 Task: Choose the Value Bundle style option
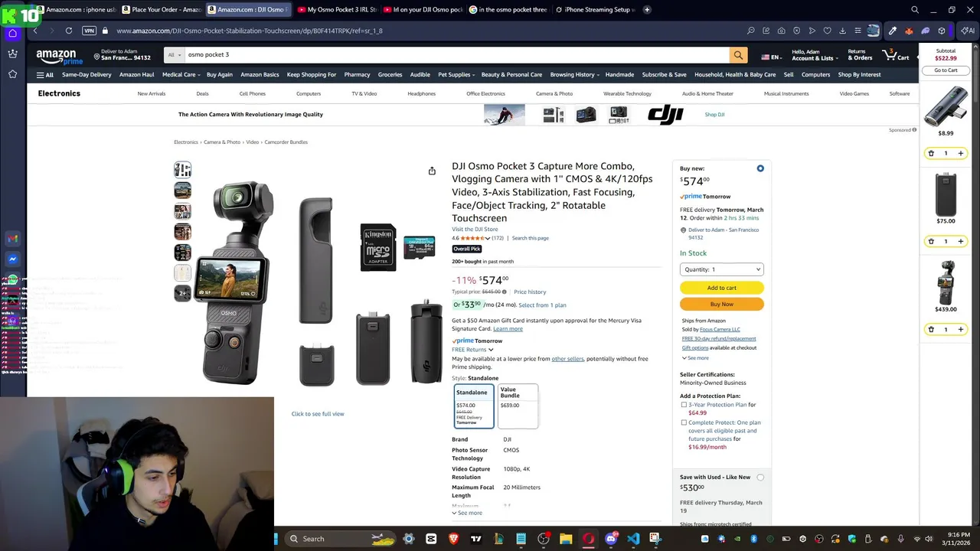click(518, 406)
